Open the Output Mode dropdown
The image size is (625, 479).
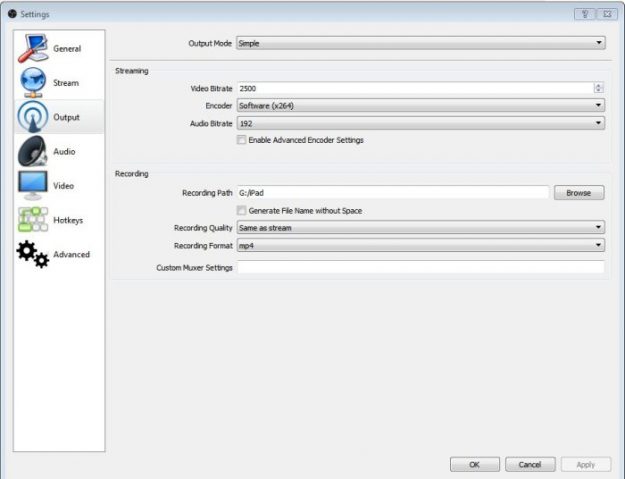421,43
